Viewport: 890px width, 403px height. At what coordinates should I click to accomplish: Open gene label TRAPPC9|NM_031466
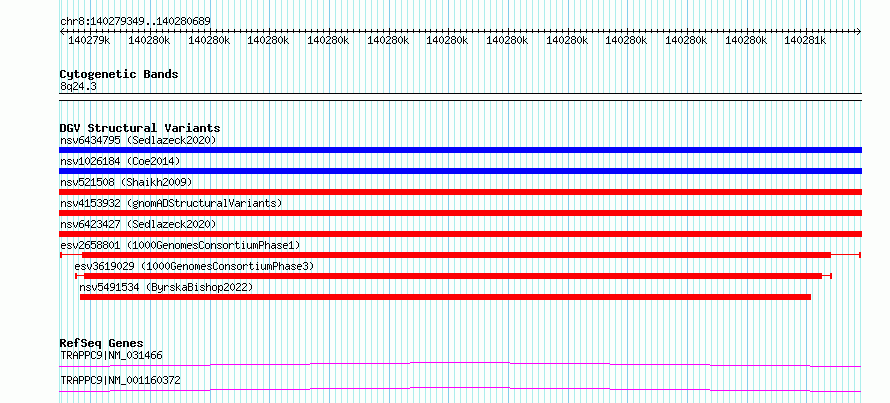pyautogui.click(x=111, y=355)
